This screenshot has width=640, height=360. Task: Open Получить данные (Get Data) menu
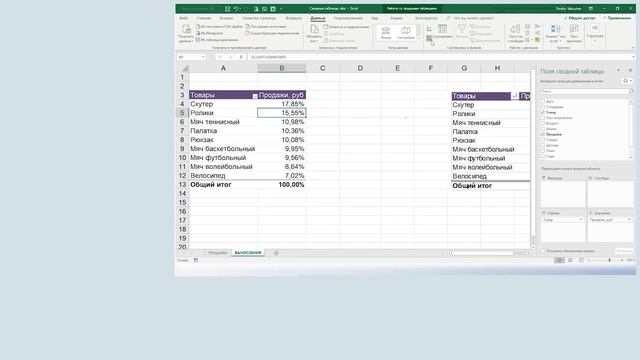click(186, 34)
